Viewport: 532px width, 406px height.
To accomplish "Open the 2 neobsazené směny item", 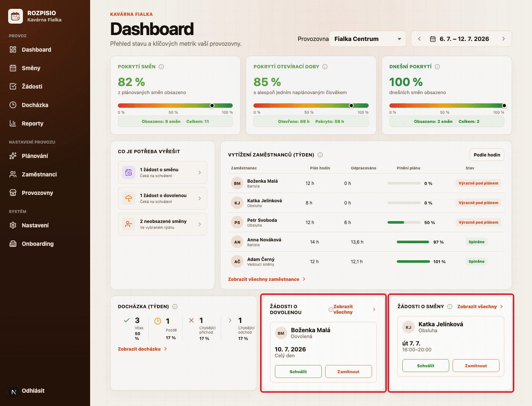I will point(163,224).
